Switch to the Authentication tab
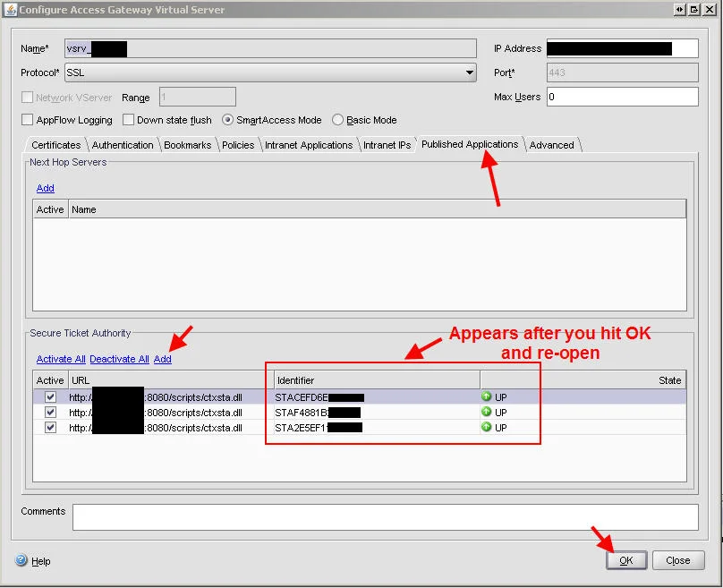Viewport: 723px width, 588px height. click(123, 145)
